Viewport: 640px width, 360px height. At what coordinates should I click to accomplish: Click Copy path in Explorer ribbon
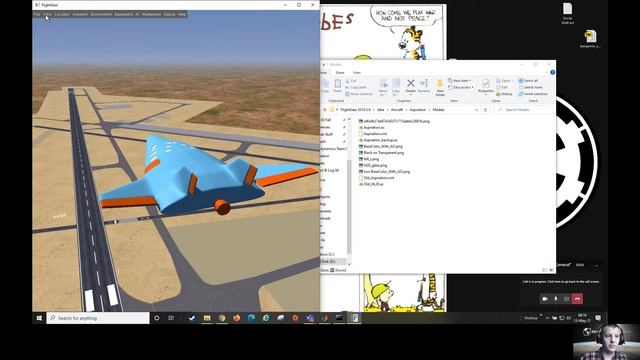356,87
